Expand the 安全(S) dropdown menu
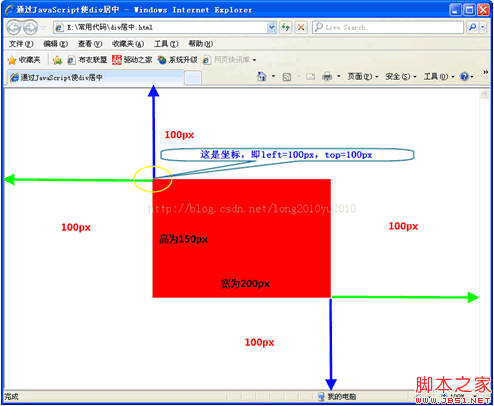Image resolution: width=494 pixels, height=406 pixels. (x=401, y=77)
